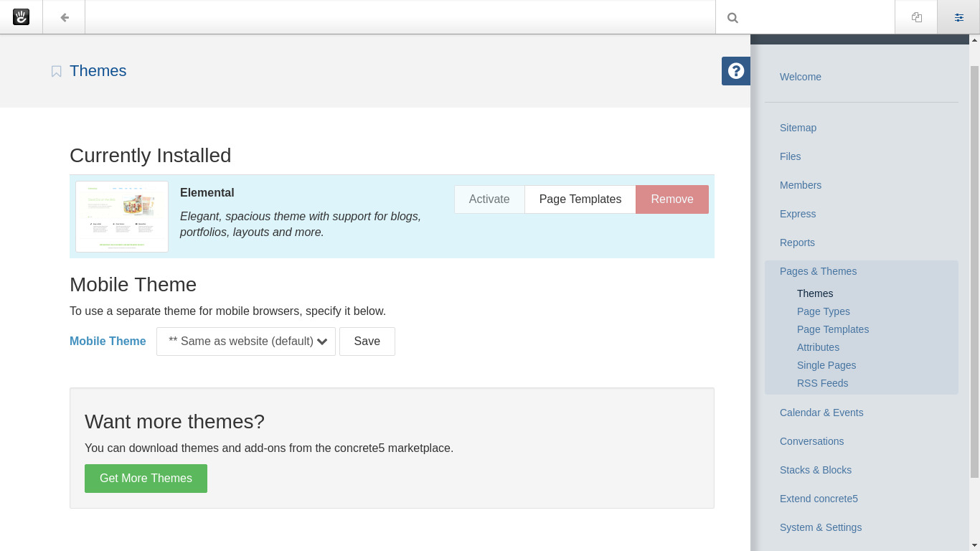This screenshot has width=980, height=551.
Task: Expand the System & Settings section
Action: 820,527
